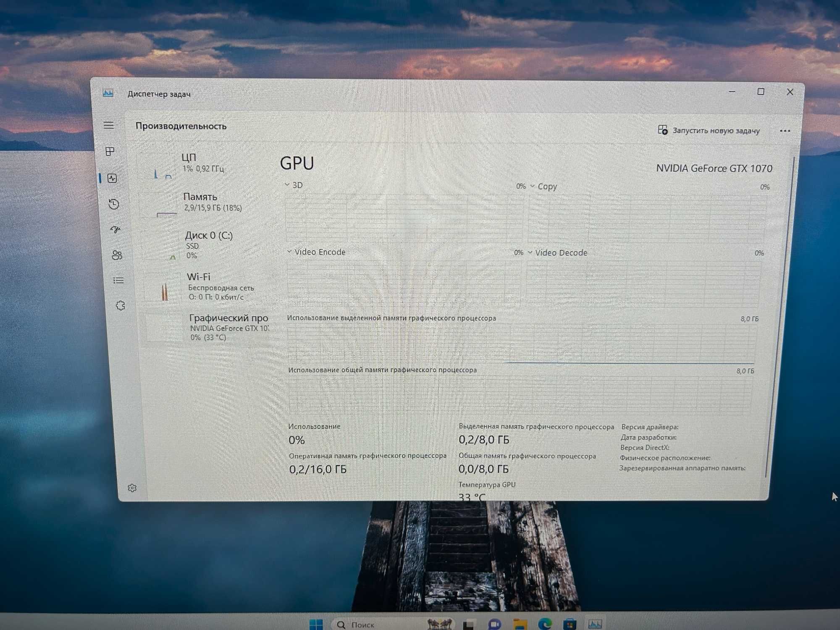Screen dimensions: 840x630
Task: Click the Физическое расположение label
Action: click(665, 458)
